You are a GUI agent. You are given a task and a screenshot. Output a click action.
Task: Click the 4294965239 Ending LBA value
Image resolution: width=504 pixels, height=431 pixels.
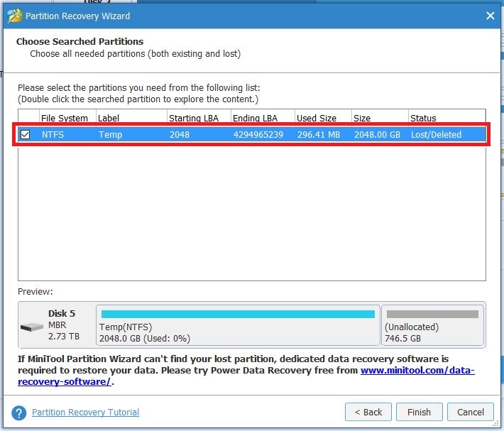click(x=258, y=134)
